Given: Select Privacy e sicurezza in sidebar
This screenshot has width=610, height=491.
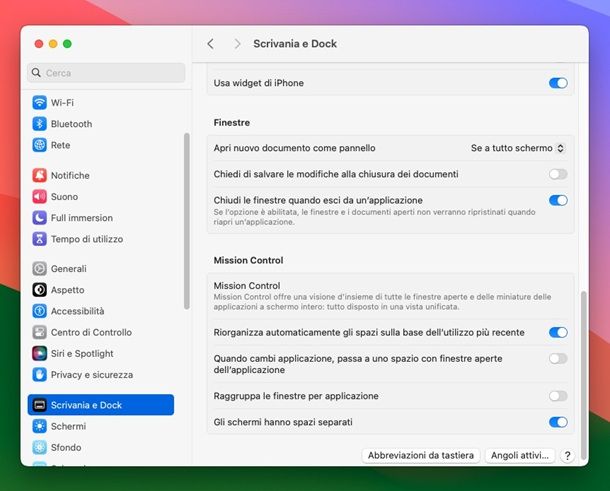Looking at the screenshot, I should [x=101, y=375].
